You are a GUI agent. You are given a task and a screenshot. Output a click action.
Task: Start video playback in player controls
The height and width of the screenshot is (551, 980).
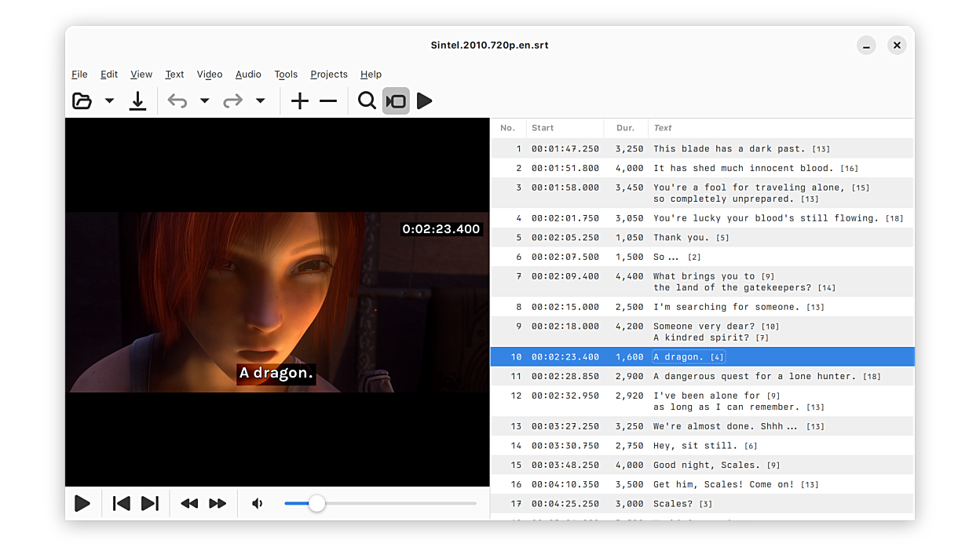(82, 504)
